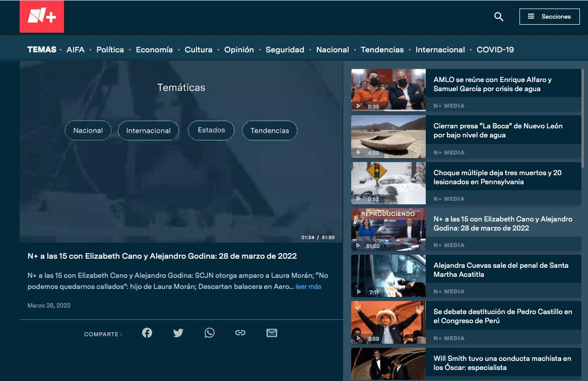Open headline Alejandra Cuevas sale del penal
The image size is (588, 381).
click(501, 270)
